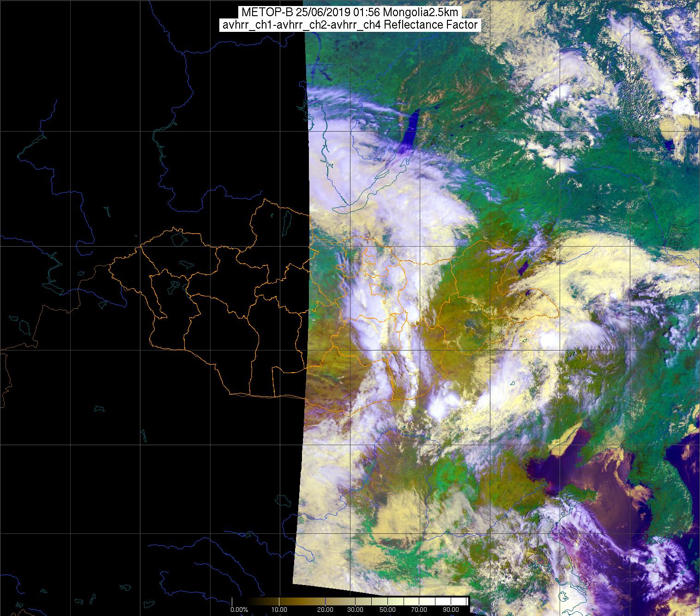The height and width of the screenshot is (616, 700).
Task: Click the "20.00" colorbar label
Action: point(326,610)
